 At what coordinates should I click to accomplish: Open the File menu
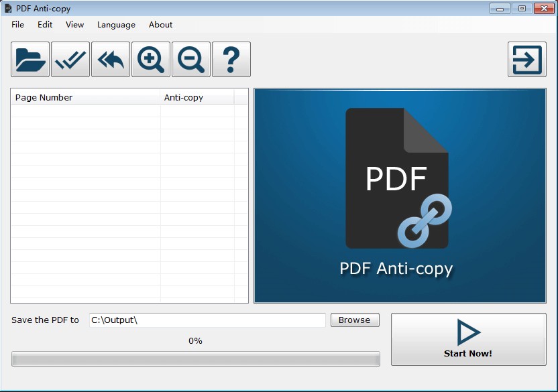coord(17,25)
